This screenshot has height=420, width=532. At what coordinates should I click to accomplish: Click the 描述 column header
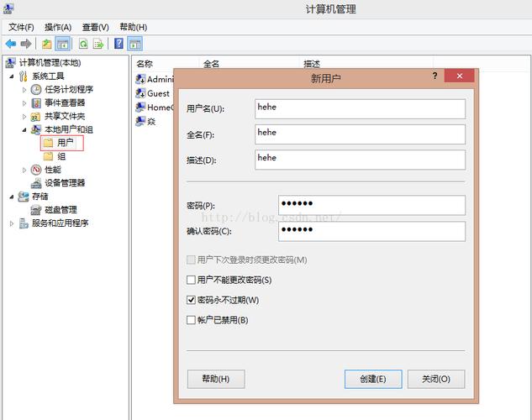coord(312,63)
